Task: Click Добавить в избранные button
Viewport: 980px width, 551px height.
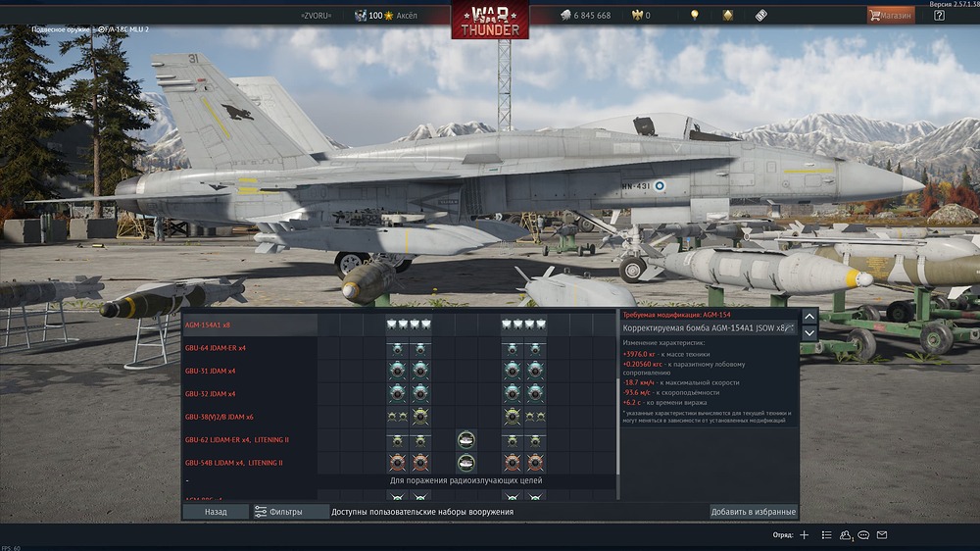Action: point(753,512)
